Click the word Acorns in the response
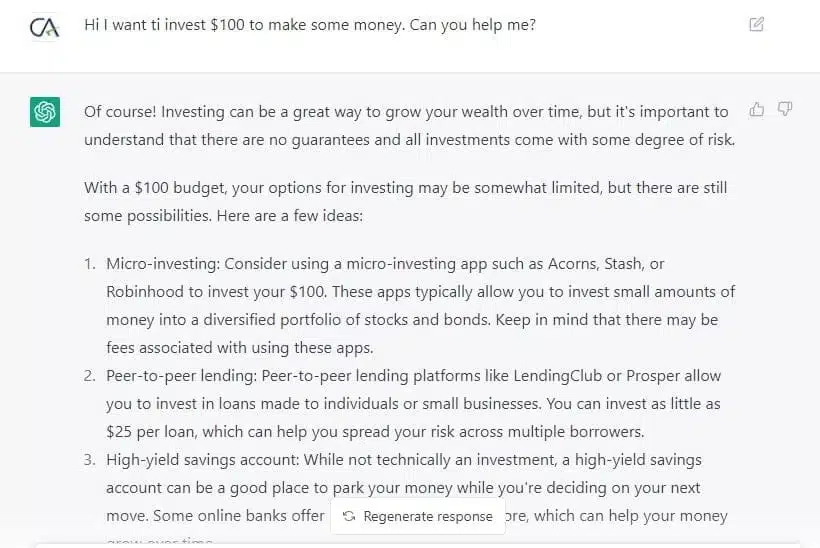This screenshot has width=820, height=548. (573, 264)
